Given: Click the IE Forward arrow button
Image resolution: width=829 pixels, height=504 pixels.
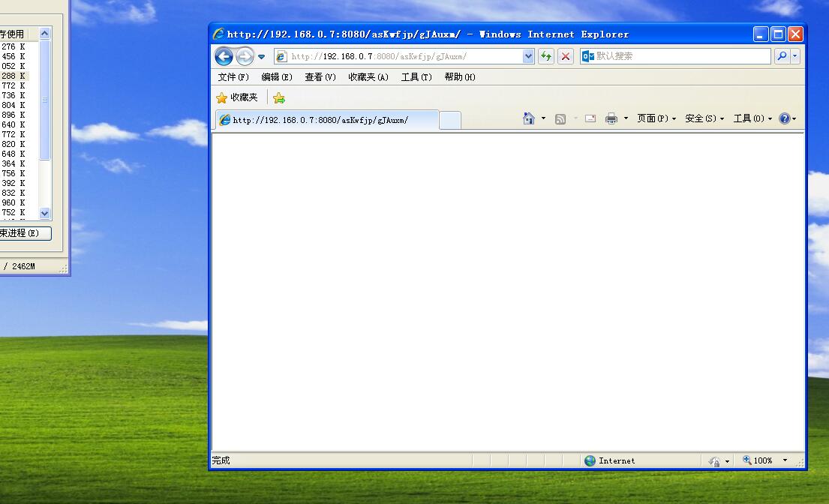Looking at the screenshot, I should point(245,56).
